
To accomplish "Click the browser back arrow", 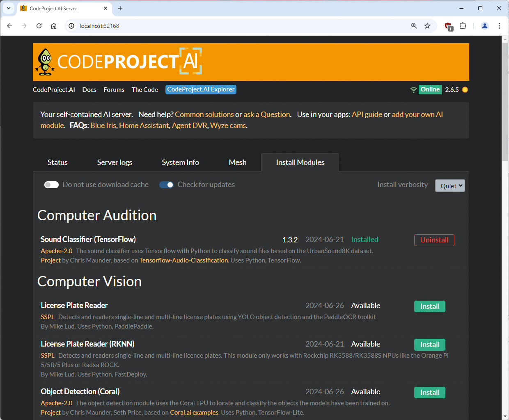I will pos(10,26).
